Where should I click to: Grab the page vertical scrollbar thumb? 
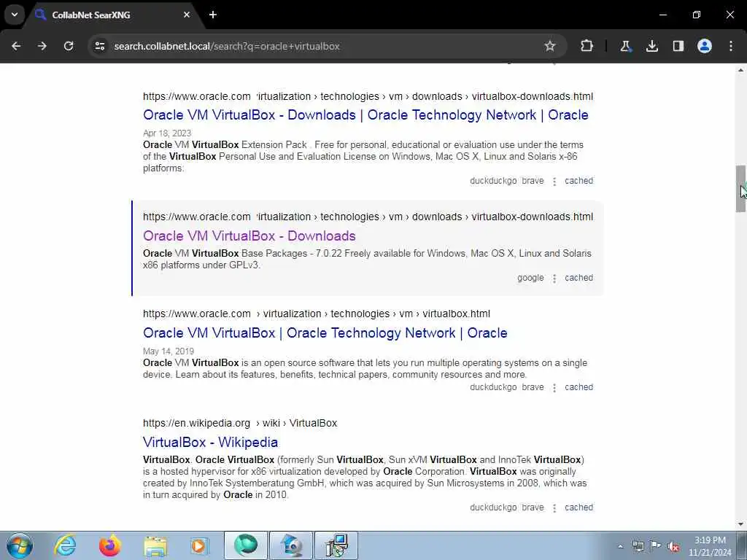740,189
